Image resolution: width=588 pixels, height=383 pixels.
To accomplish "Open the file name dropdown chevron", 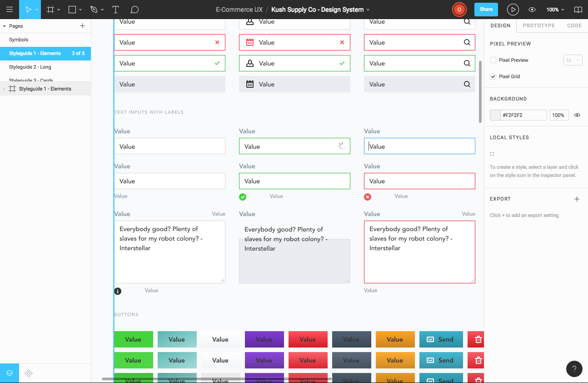I will click(368, 10).
